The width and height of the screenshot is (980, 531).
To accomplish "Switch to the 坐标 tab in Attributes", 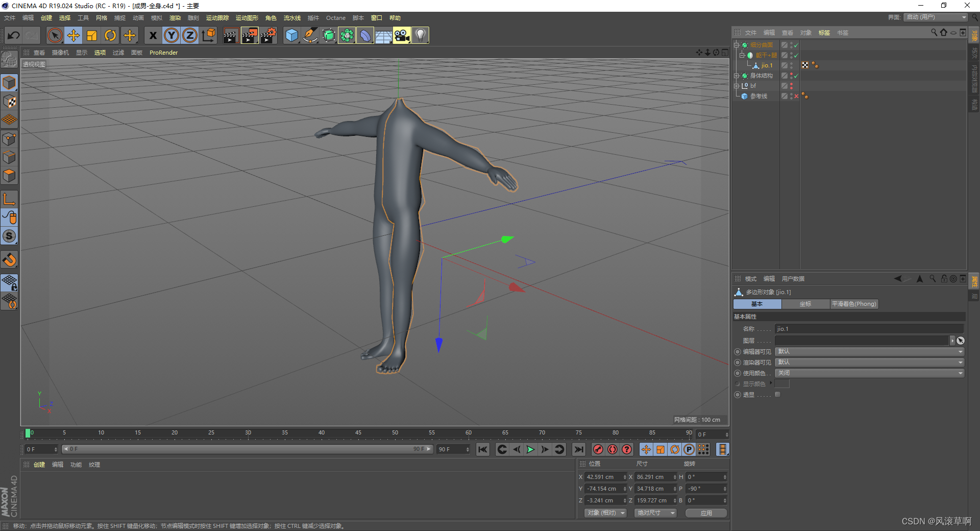I will coord(805,304).
